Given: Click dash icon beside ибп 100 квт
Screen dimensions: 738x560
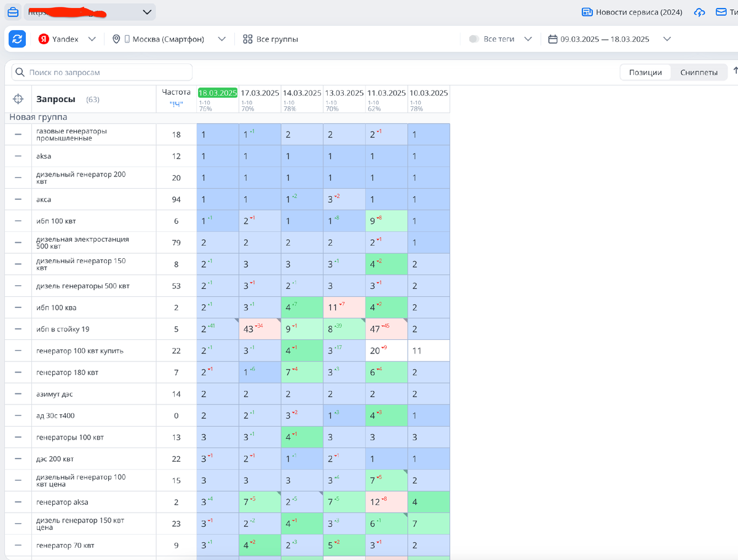Looking at the screenshot, I should [x=18, y=221].
